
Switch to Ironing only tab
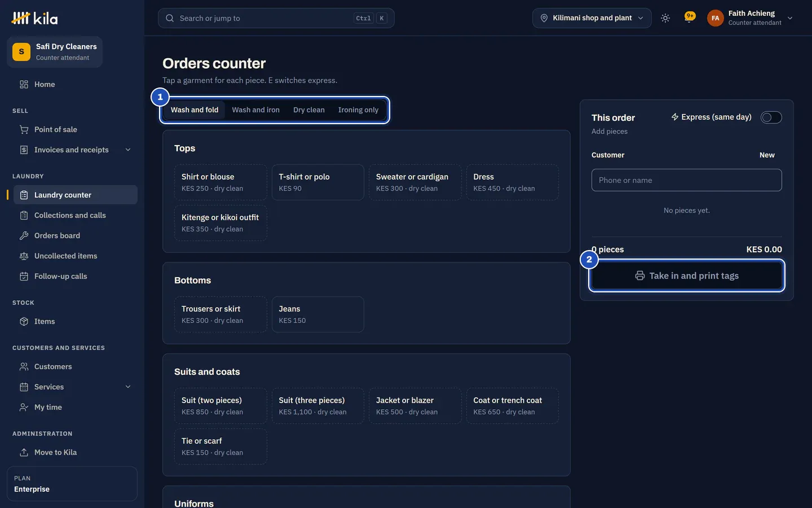(x=358, y=110)
